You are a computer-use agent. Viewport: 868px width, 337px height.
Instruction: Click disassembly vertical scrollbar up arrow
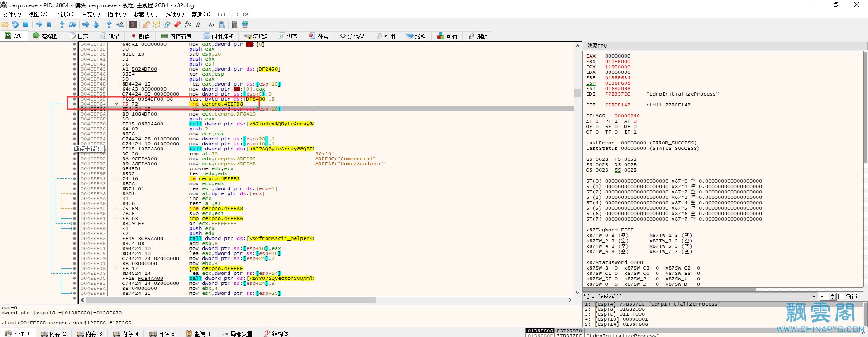tap(577, 46)
